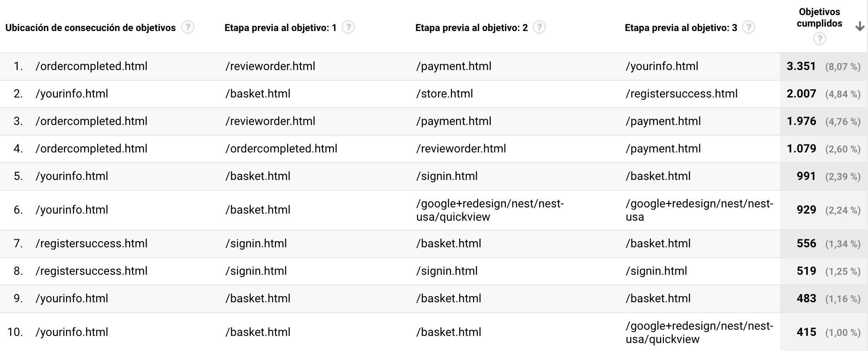Click Etapa previa al objetivo: 1 column header
This screenshot has height=351, width=868.
coord(280,28)
